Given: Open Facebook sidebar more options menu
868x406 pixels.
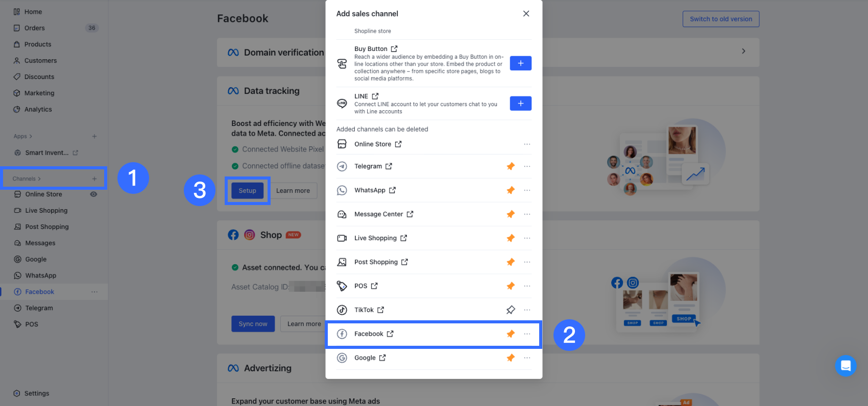Looking at the screenshot, I should click(94, 292).
